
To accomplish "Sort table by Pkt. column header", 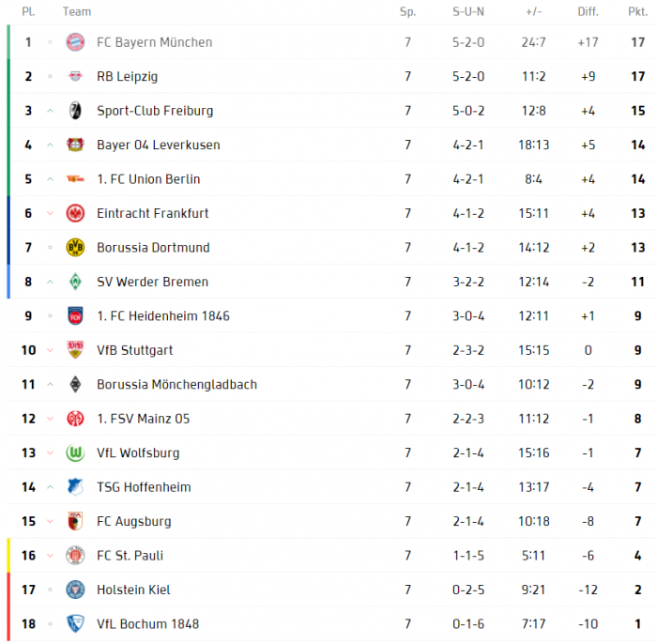I will 637,11.
